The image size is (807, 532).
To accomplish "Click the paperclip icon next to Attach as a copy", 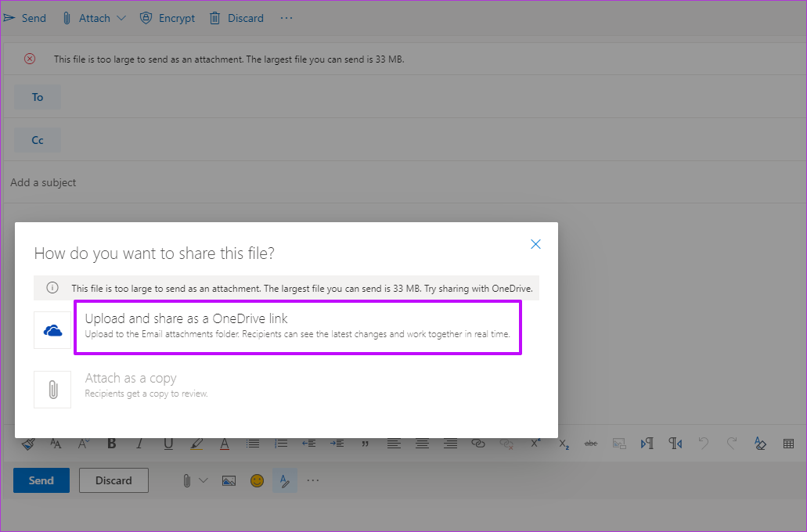I will point(52,390).
